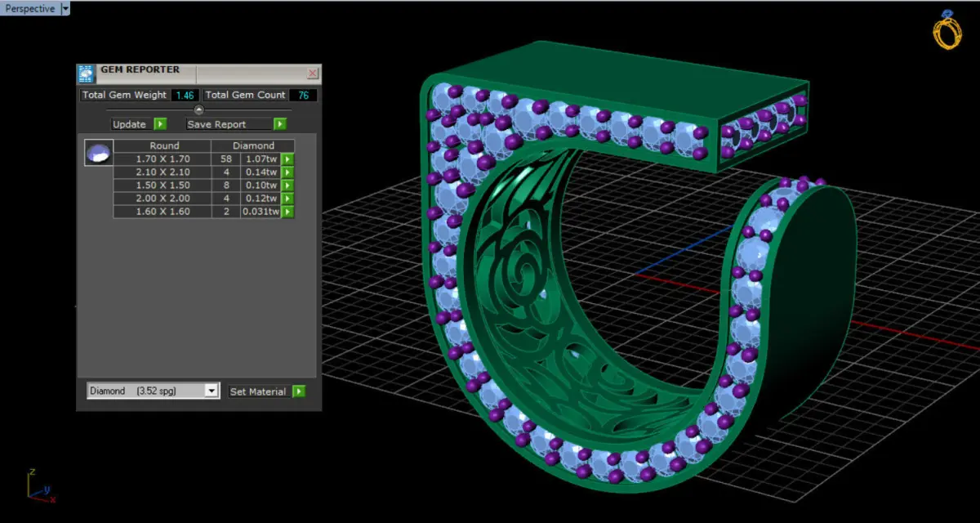
Task: Click the green arrow next to Set Material
Action: point(299,391)
